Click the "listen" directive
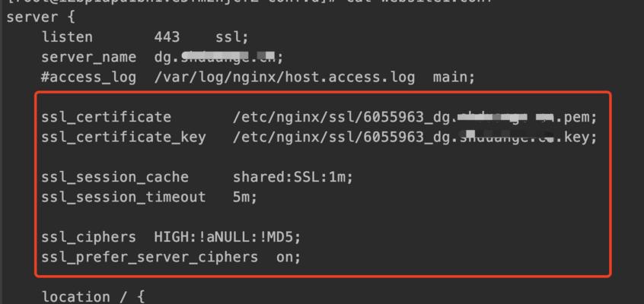Screen dimensions: 644x304 point(67,37)
